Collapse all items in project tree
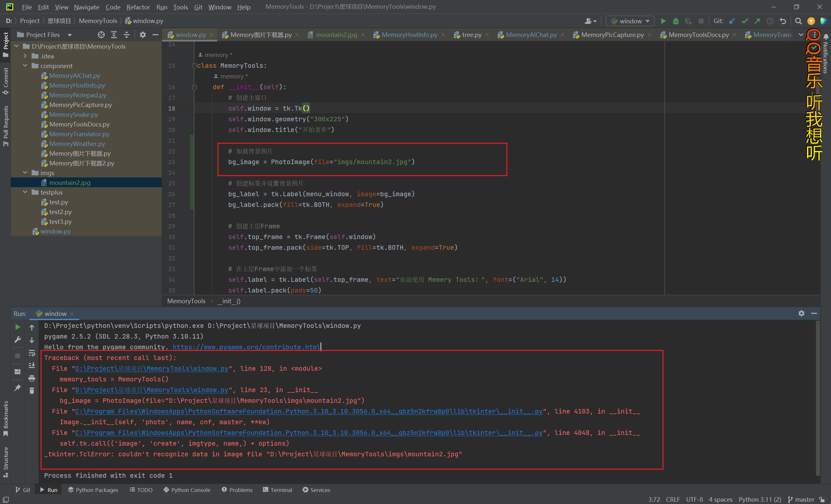Screen dimensions: 831x504 (x=127, y=35)
